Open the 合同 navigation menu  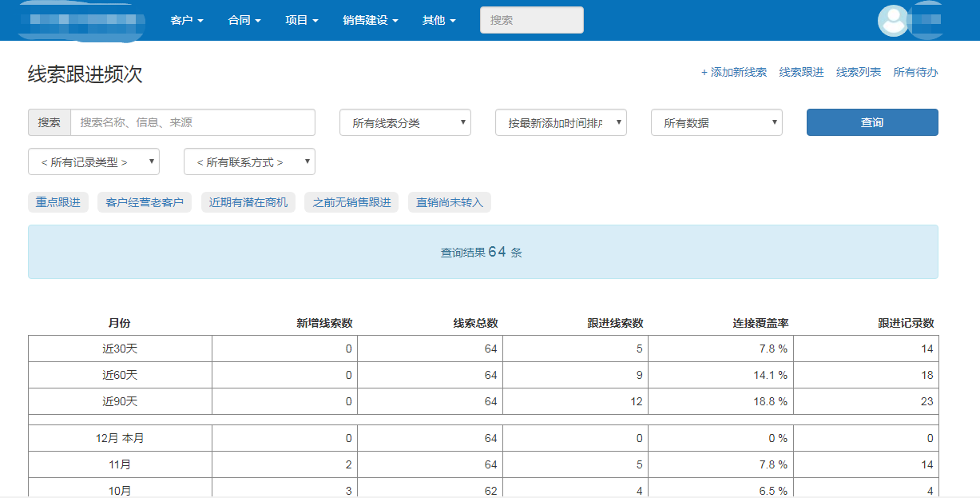pyautogui.click(x=244, y=20)
